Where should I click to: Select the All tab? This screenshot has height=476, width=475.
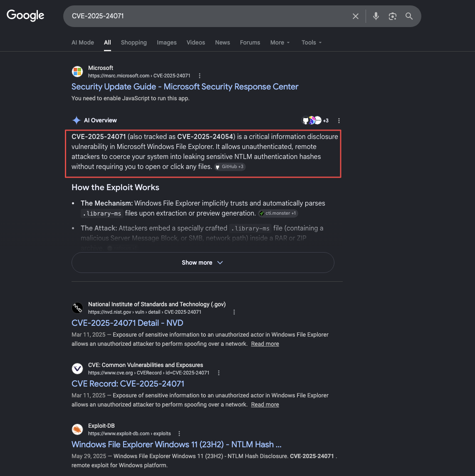[107, 42]
